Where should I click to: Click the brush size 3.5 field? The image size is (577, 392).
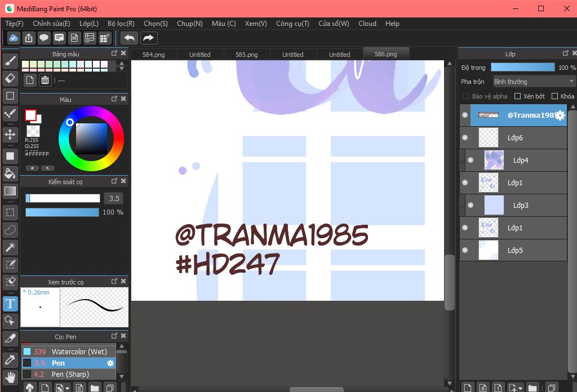click(114, 198)
